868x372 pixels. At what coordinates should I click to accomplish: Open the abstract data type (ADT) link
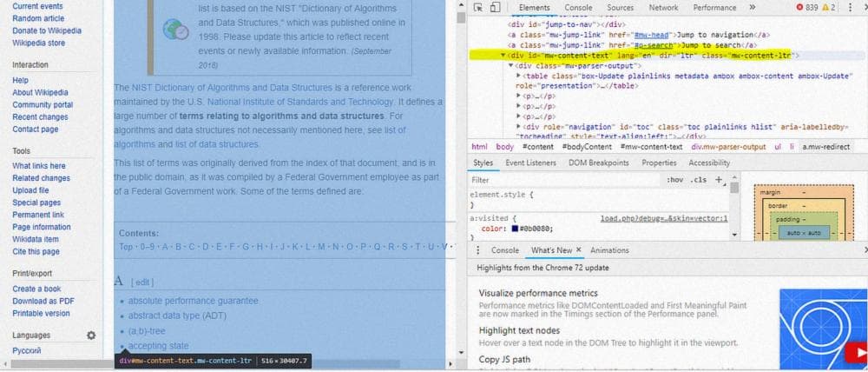click(x=177, y=316)
